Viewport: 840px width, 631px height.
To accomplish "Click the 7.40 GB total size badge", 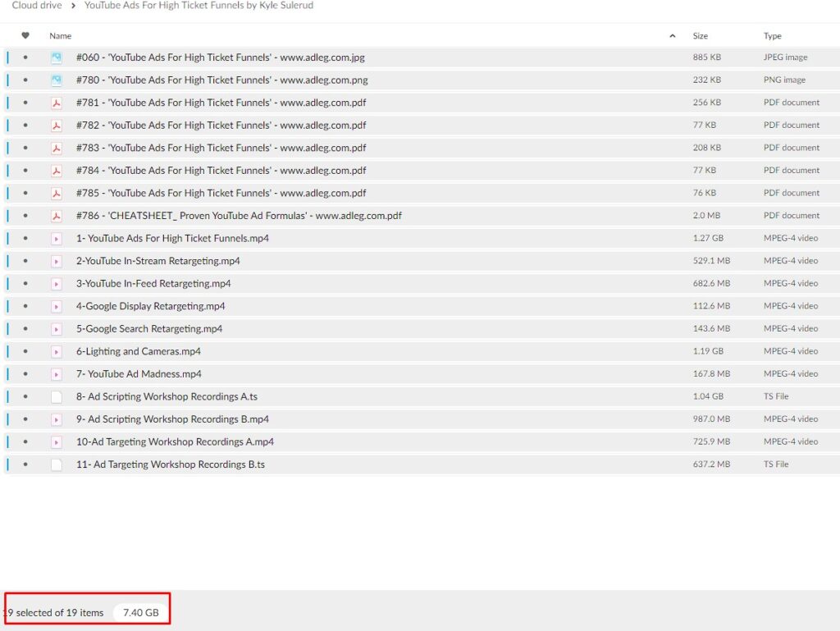I will pos(140,611).
